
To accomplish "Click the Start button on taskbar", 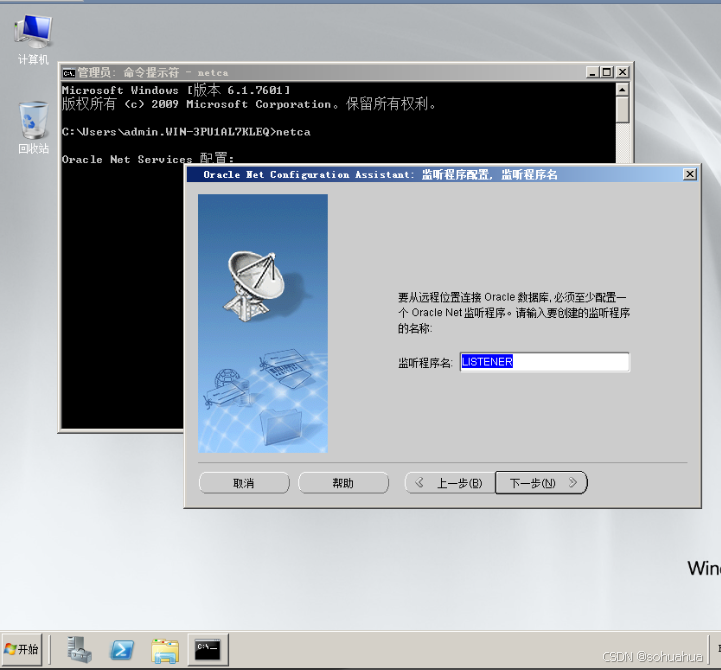I will 22,649.
